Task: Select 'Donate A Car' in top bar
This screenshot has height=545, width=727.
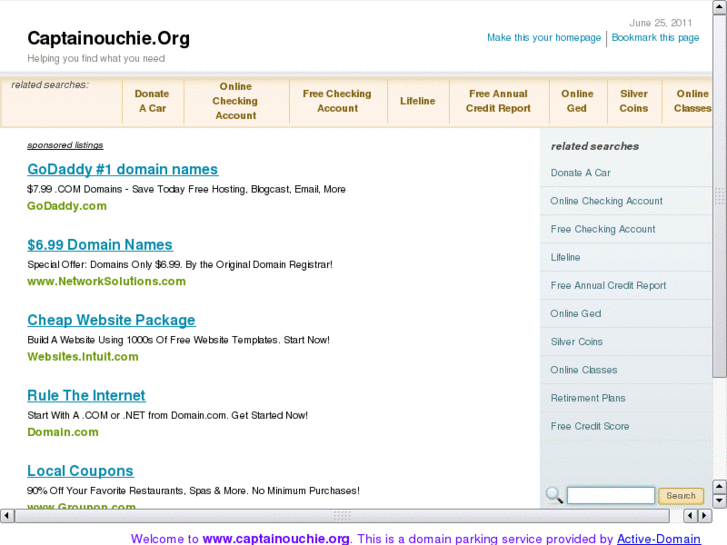Action: pos(152,101)
